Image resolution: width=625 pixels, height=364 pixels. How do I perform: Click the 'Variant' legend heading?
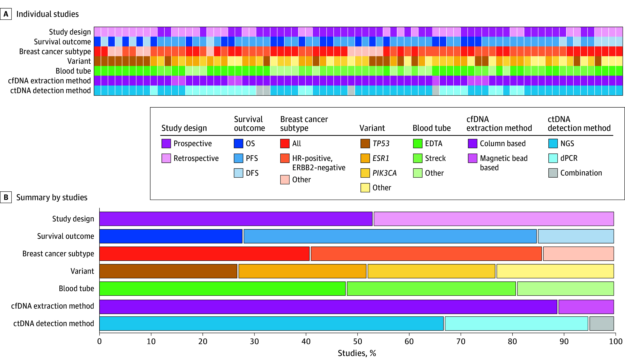coord(372,128)
